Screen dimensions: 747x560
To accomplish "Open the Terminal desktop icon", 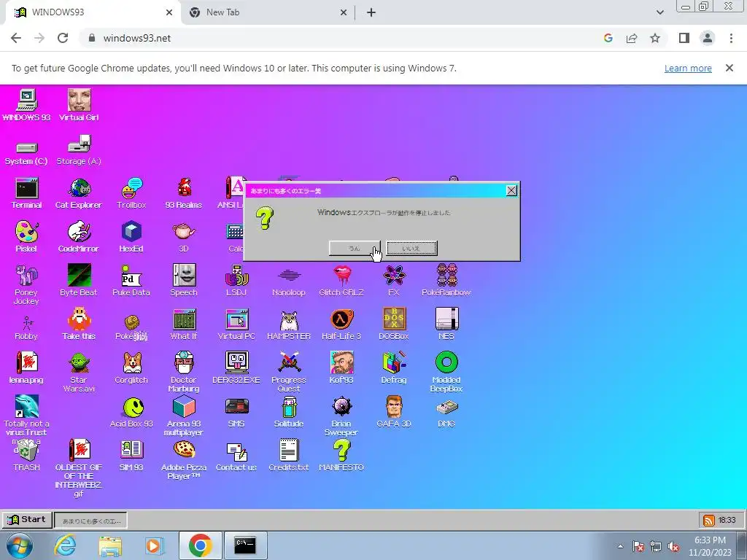I will [27, 194].
